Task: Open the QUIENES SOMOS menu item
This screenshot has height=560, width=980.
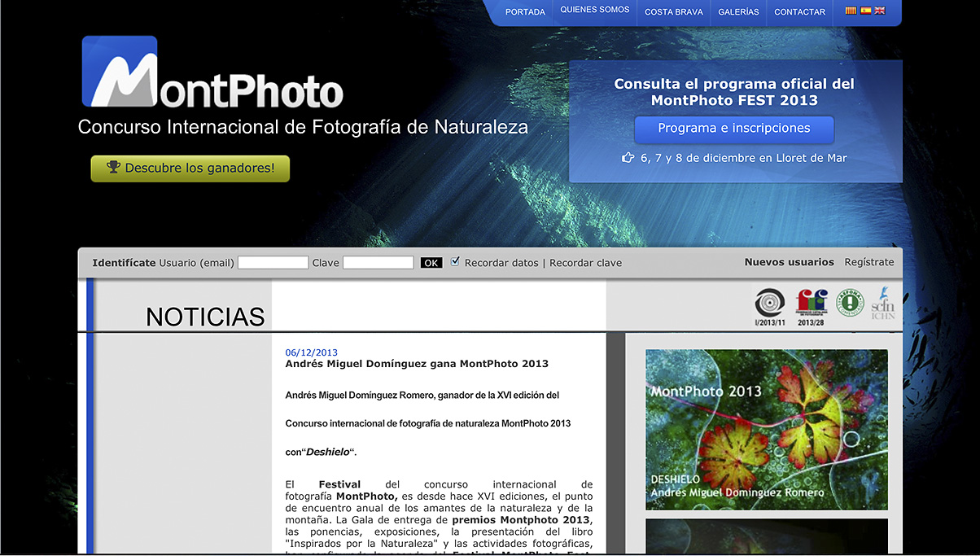Action: click(595, 11)
